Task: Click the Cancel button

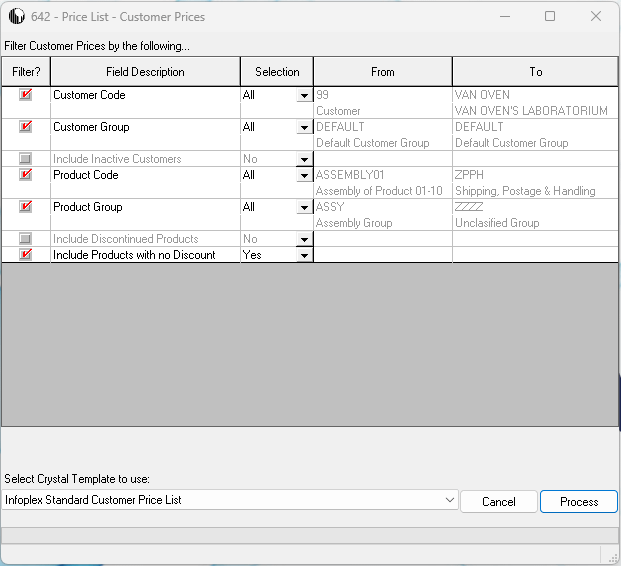Action: (x=498, y=502)
